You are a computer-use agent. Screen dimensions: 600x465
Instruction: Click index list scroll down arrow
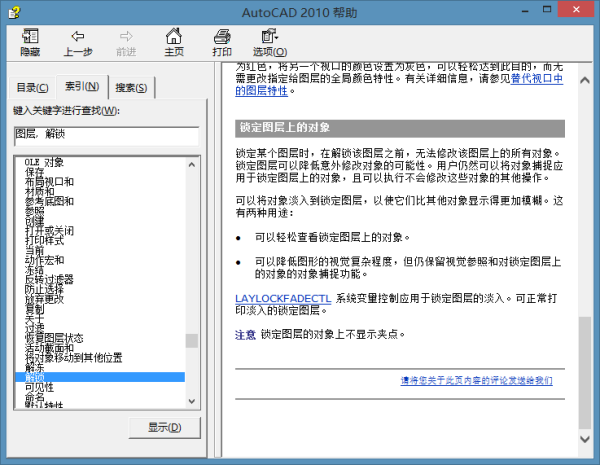(192, 401)
